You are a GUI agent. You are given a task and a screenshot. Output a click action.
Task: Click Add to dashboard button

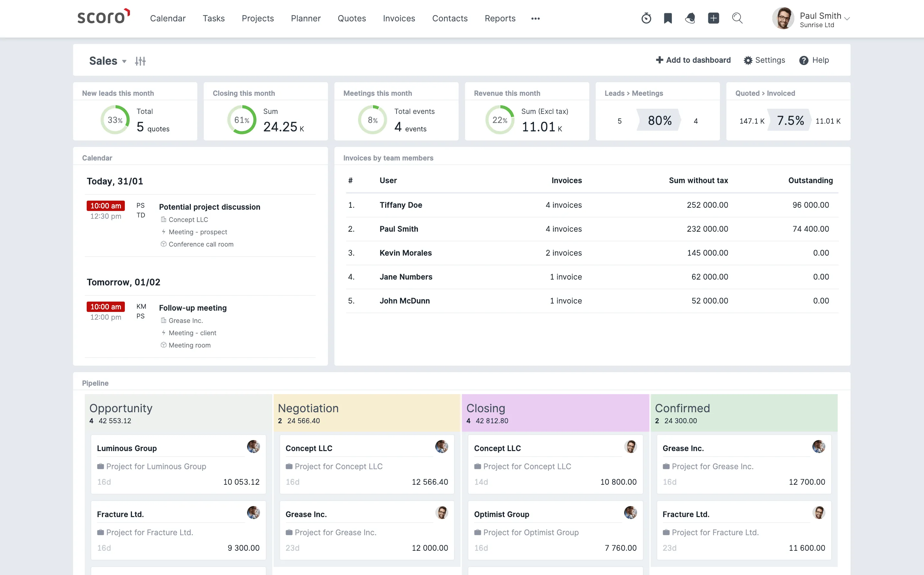coord(693,60)
